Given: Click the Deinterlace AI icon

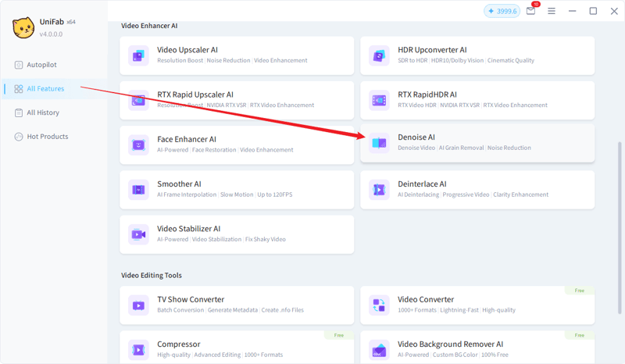Looking at the screenshot, I should [x=379, y=189].
